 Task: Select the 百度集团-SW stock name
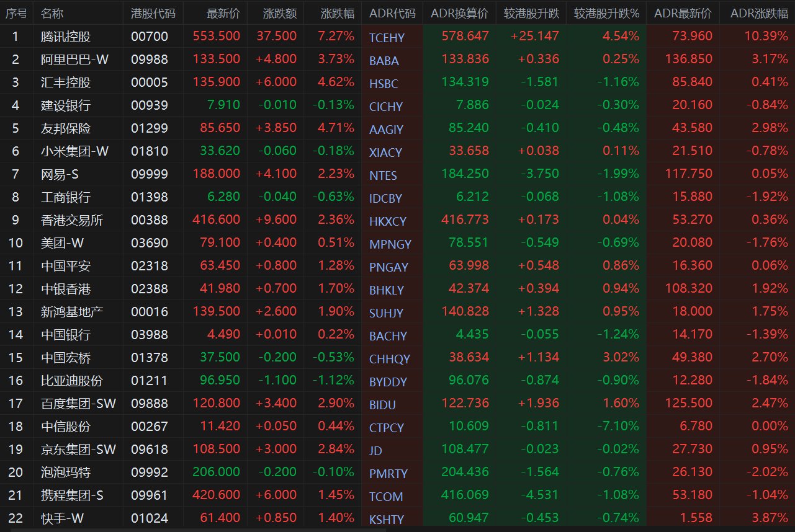78,404
